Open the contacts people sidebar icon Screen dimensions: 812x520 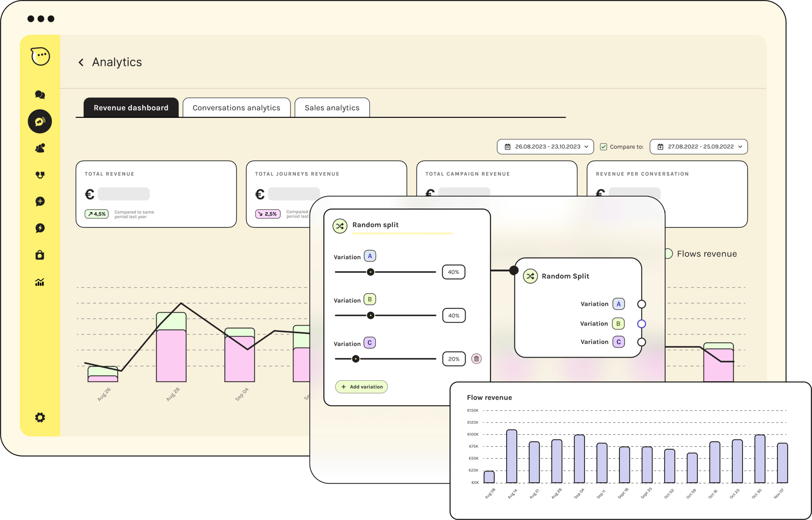pos(40,148)
